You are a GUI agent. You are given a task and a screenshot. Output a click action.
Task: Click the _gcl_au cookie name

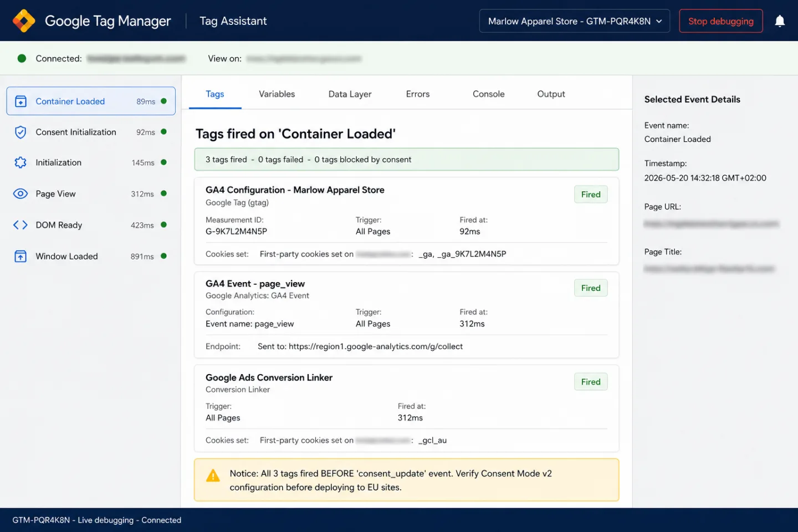432,441
